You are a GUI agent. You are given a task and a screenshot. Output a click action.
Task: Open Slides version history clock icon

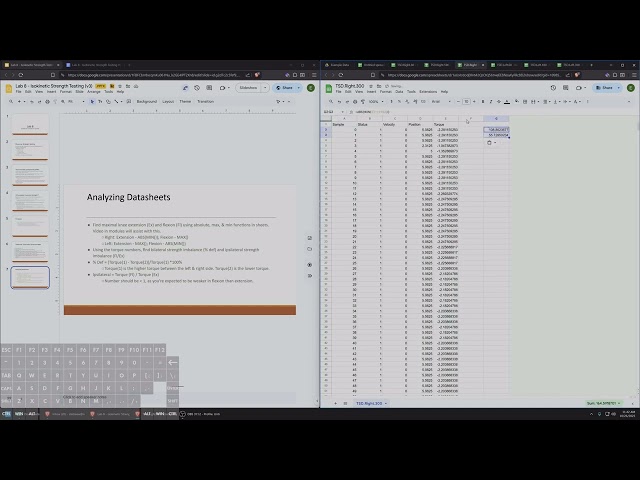197,88
